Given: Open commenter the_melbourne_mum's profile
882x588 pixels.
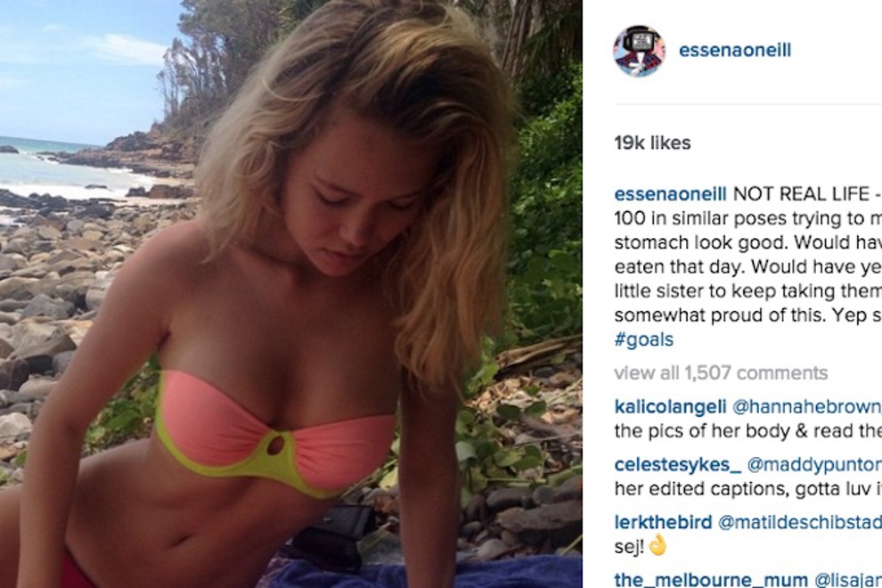Looking at the screenshot, I should pyautogui.click(x=711, y=579).
